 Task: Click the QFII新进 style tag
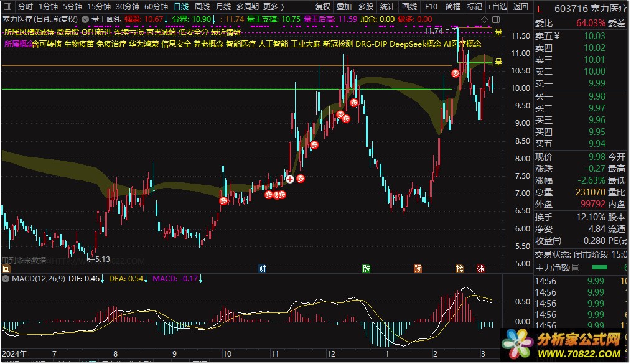click(96, 32)
